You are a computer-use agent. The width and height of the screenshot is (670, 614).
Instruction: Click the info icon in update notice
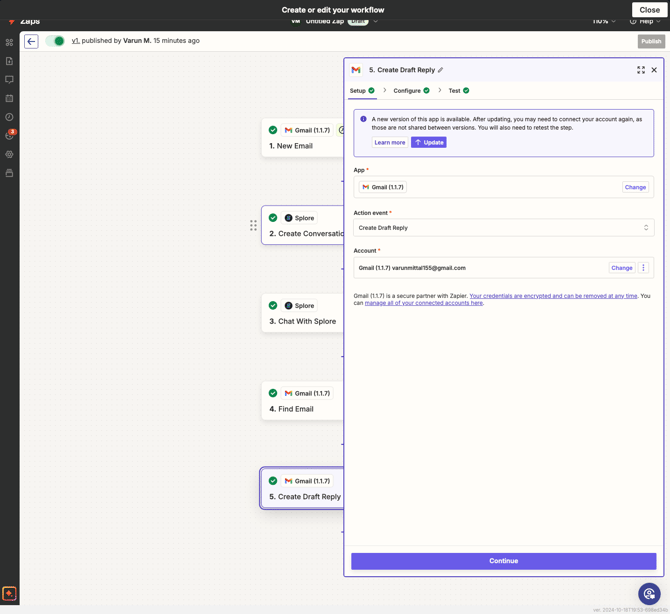363,119
